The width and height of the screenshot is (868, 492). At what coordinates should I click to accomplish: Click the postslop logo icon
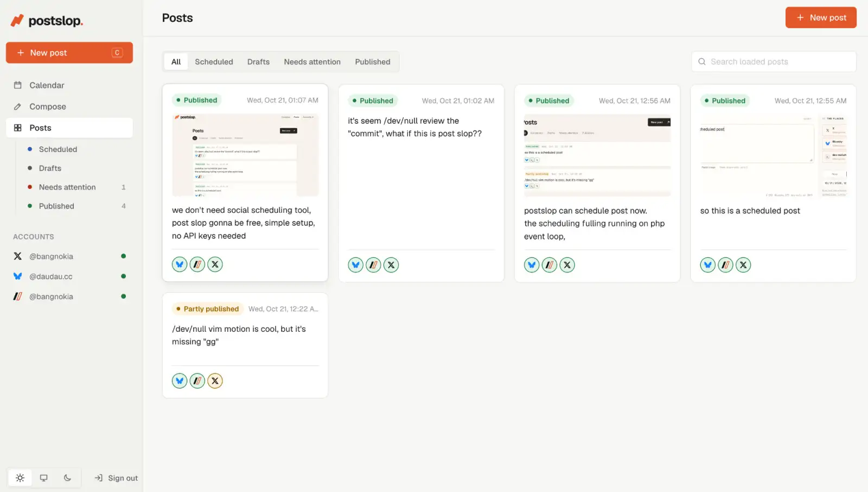tap(17, 21)
